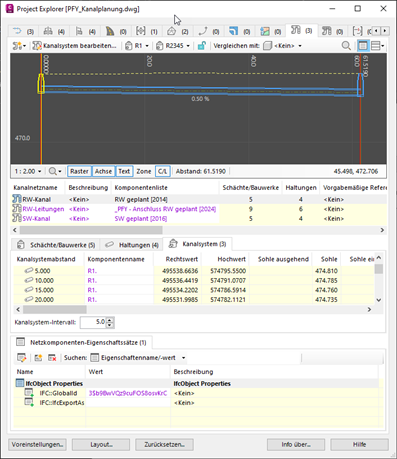Click the magnifier search icon in toolbar
The width and height of the screenshot is (397, 459).
pyautogui.click(x=346, y=46)
